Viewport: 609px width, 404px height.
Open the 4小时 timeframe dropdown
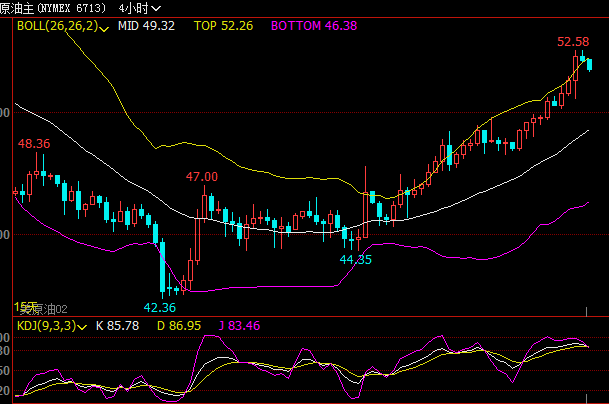tap(140, 8)
